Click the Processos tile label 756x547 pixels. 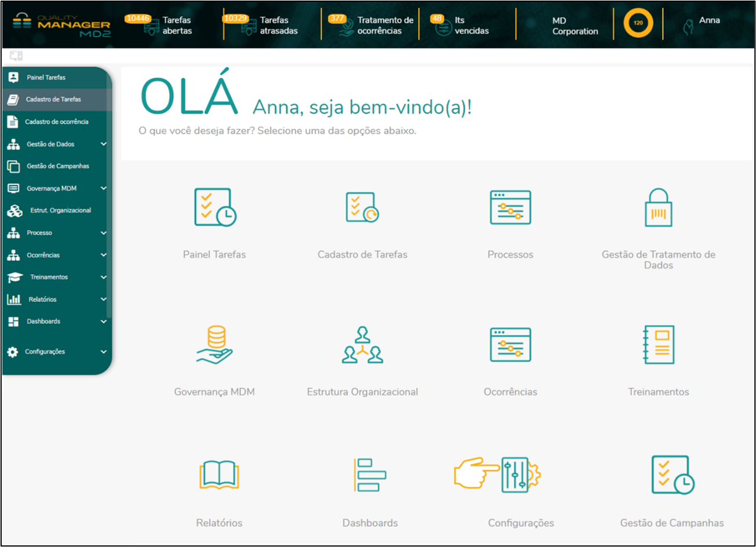tap(510, 254)
